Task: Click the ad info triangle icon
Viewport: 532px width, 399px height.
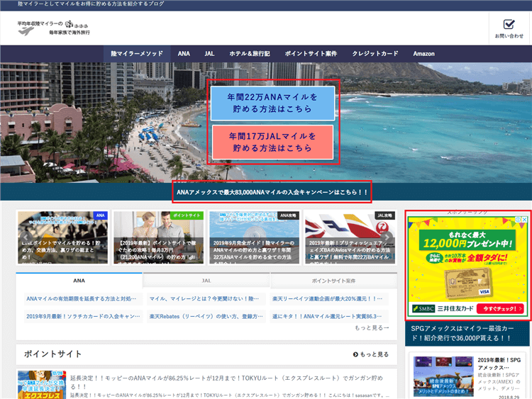Action: pyautogui.click(x=517, y=220)
